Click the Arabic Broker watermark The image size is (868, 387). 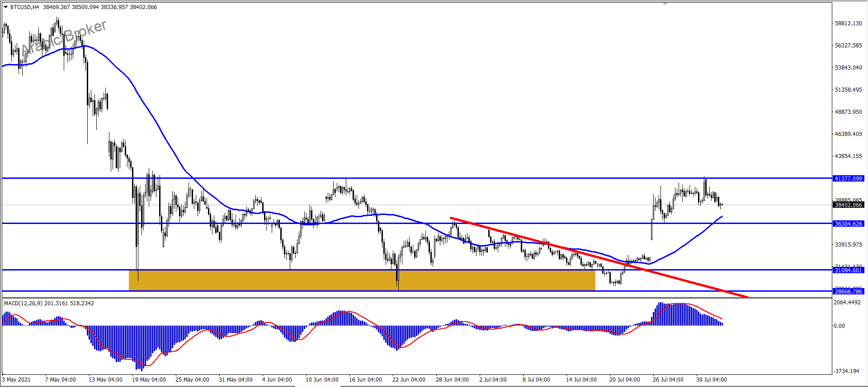click(63, 37)
